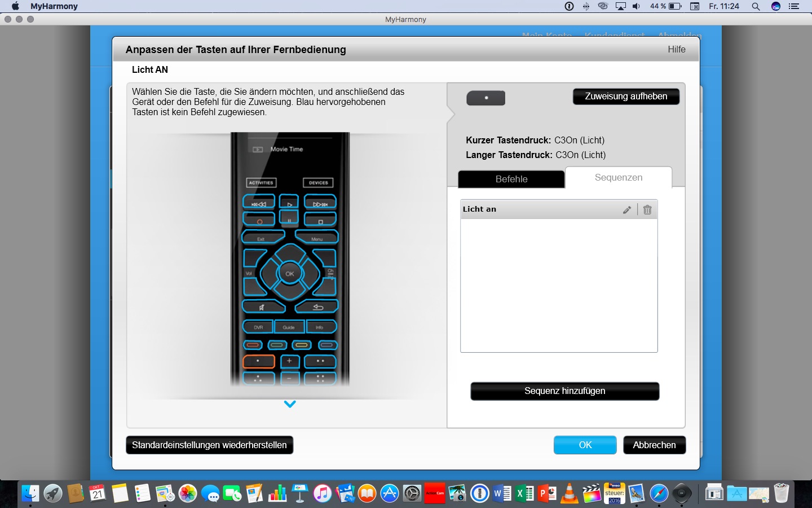
Task: Switch to the Befehle tab
Action: [x=511, y=179]
